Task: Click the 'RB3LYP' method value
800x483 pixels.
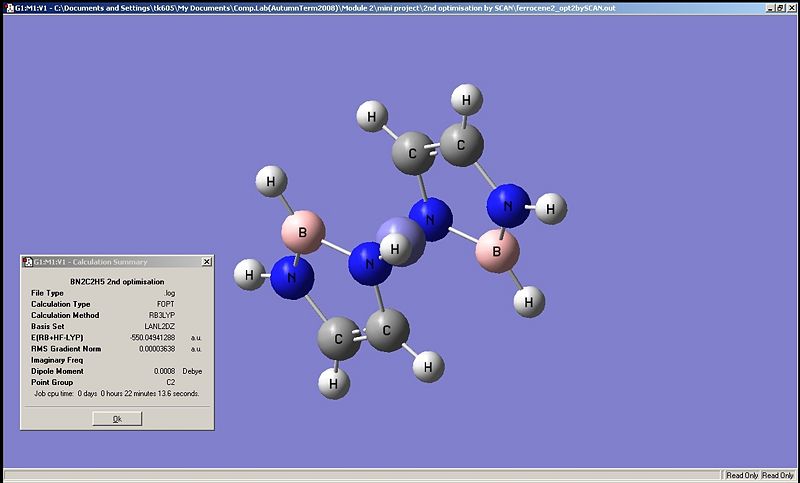Action: 162,315
